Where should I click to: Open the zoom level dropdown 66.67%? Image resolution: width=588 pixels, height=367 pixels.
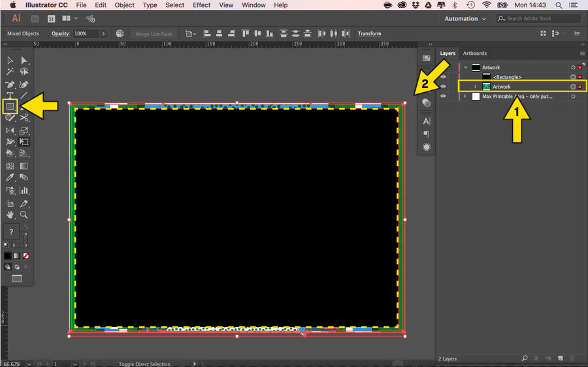[x=29, y=364]
